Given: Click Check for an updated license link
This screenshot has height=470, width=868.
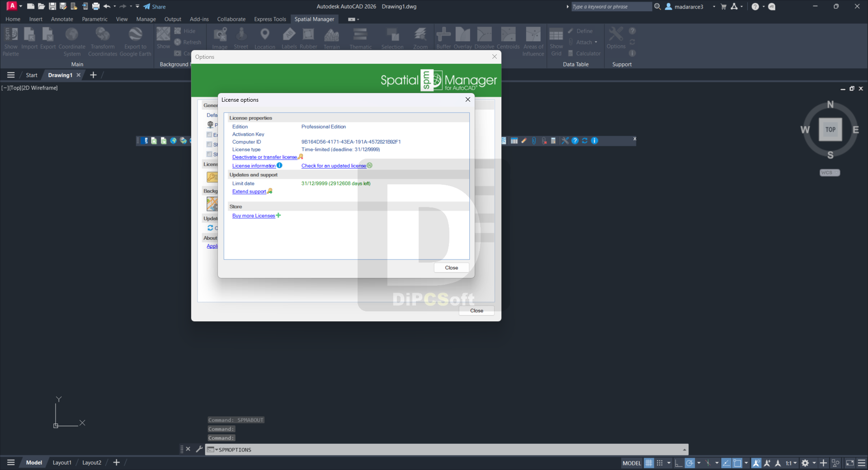Looking at the screenshot, I should (x=334, y=166).
